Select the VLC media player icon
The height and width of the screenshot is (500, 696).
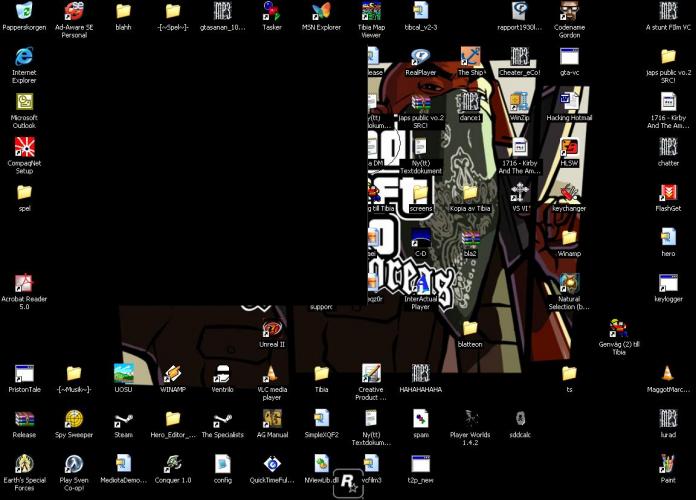coord(271,373)
